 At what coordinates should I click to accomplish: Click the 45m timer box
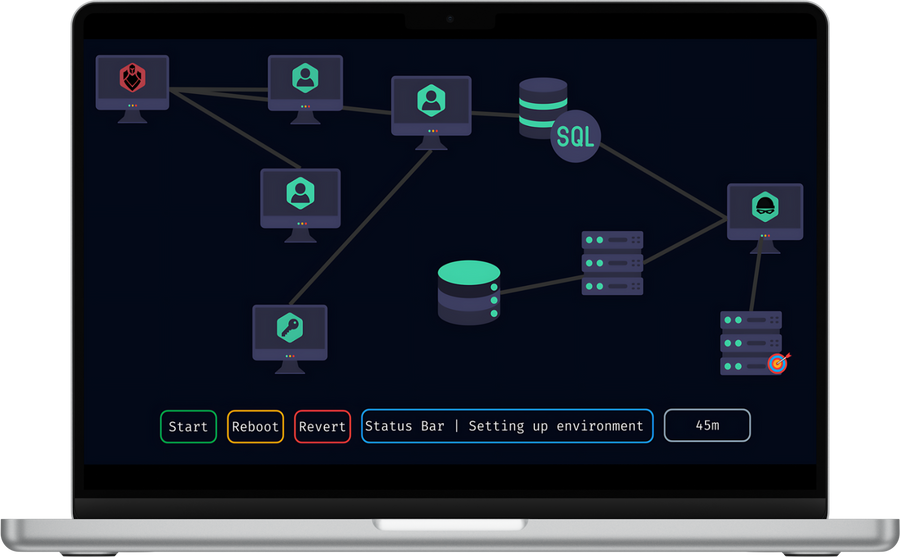point(707,426)
